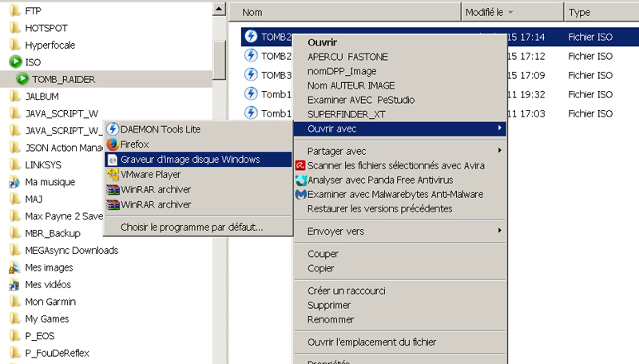Click the HOTSPOT folder icon
The height and width of the screenshot is (364, 639).
coord(14,28)
